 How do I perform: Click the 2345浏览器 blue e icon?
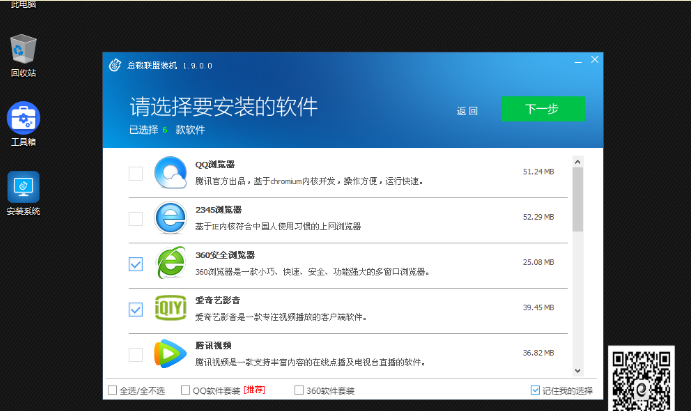[x=171, y=218]
